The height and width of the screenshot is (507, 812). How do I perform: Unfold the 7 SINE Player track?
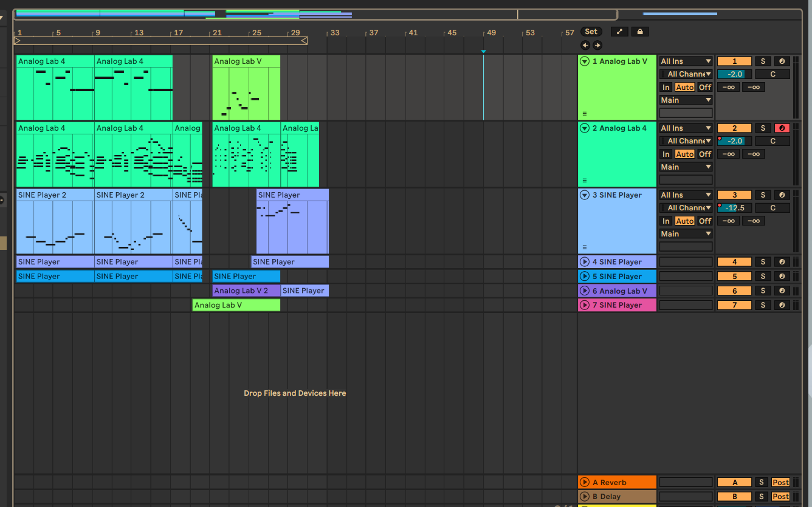[x=585, y=305]
